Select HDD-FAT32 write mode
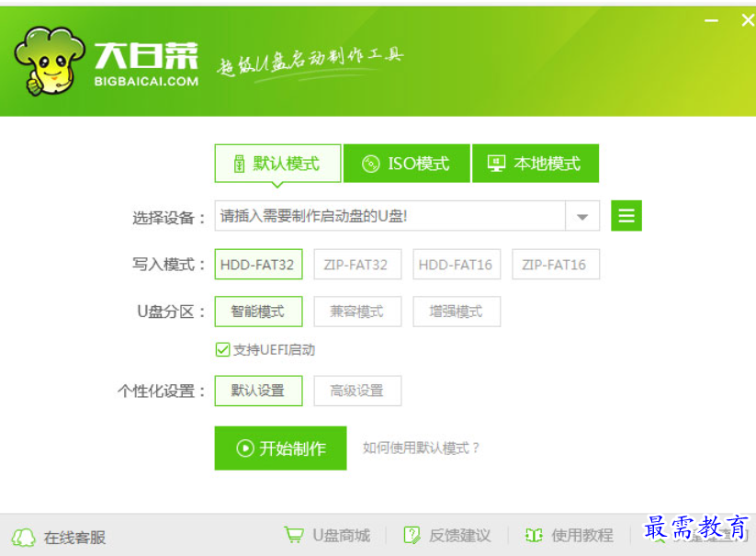Screen dimensions: 756x556 coord(258,265)
